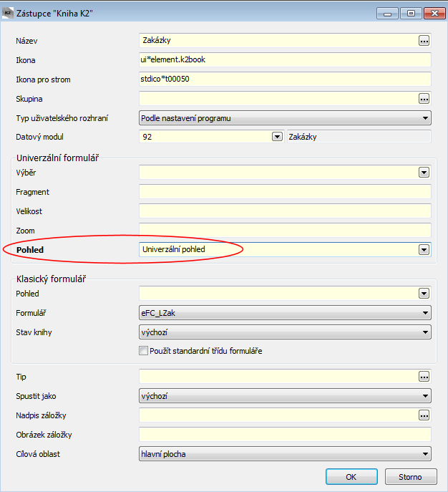Viewport: 448px width, 492px height.
Task: Expand Typ uživatelského rozhraní dropdown
Action: coord(424,118)
